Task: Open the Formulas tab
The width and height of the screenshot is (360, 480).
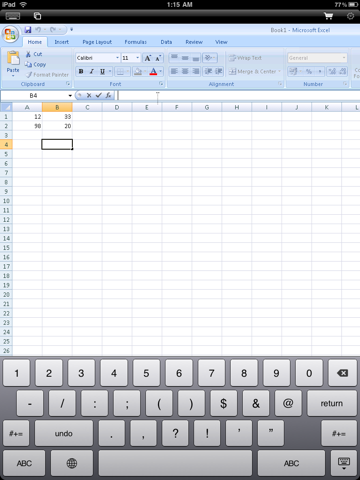Action: [135, 42]
